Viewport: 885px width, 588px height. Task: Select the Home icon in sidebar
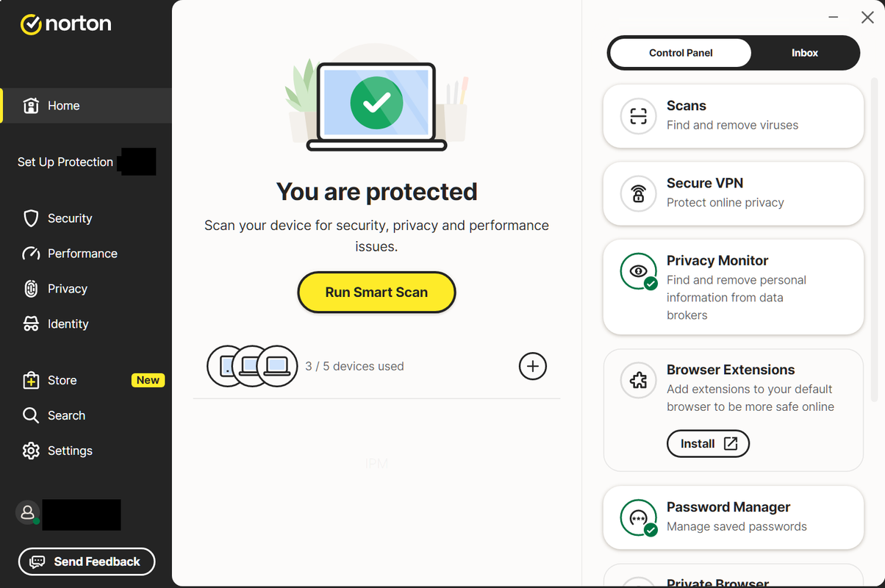click(31, 106)
